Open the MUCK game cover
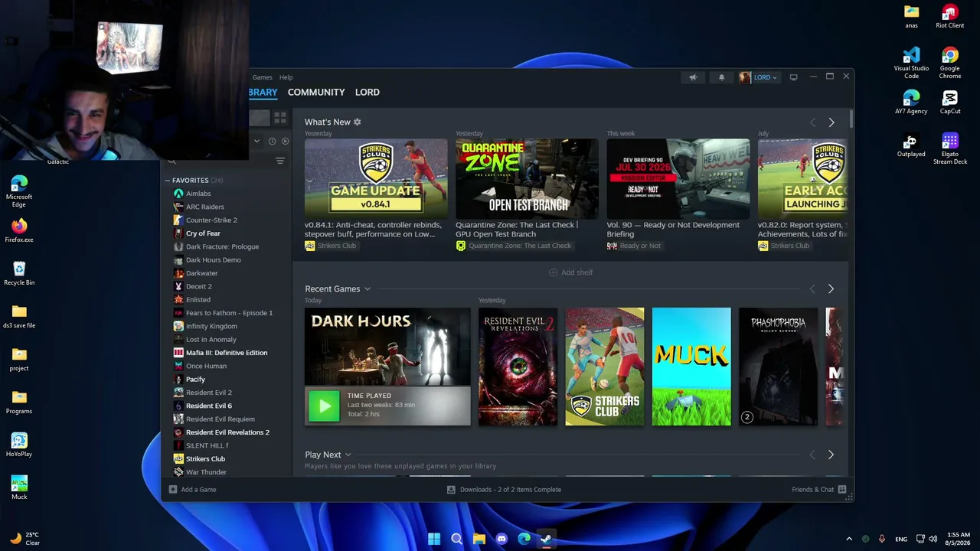The height and width of the screenshot is (551, 980). (691, 367)
